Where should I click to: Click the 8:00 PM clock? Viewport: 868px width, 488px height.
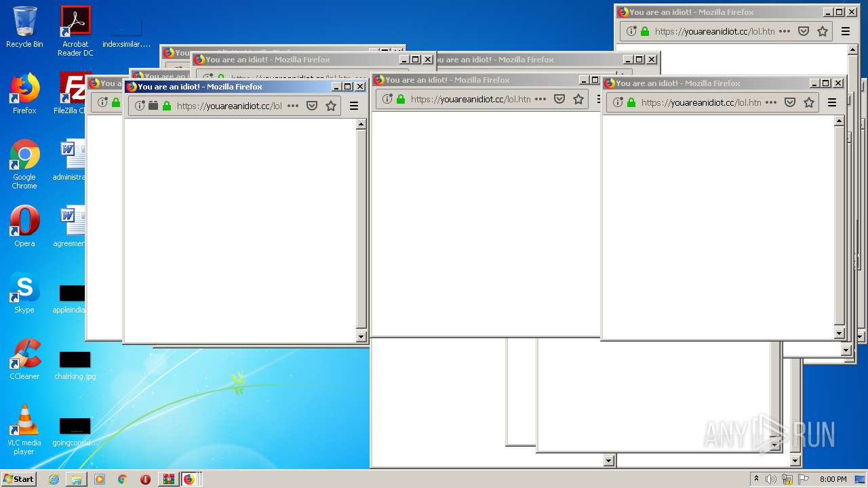pyautogui.click(x=833, y=479)
